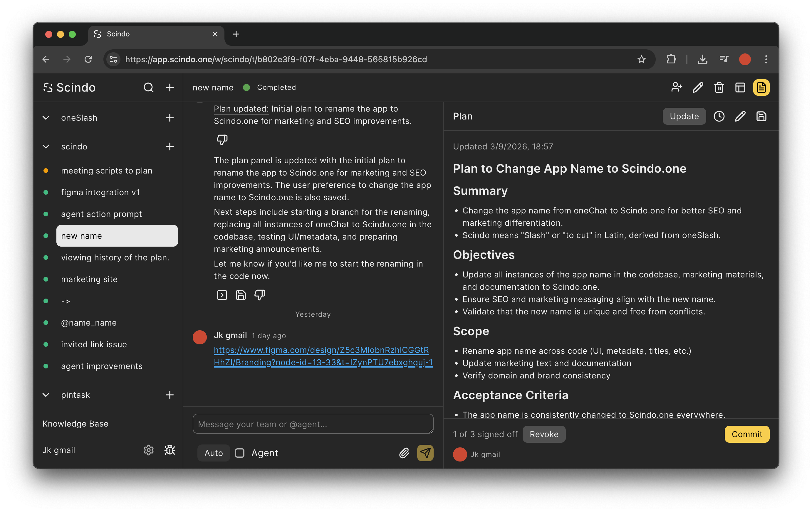This screenshot has width=812, height=512.
Task: Click the thumbs down on last response
Action: click(259, 295)
